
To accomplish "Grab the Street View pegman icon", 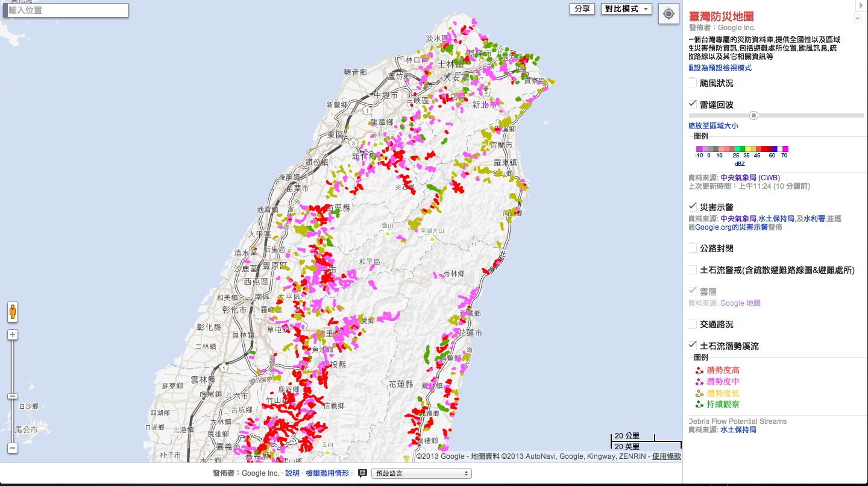I will click(x=13, y=313).
